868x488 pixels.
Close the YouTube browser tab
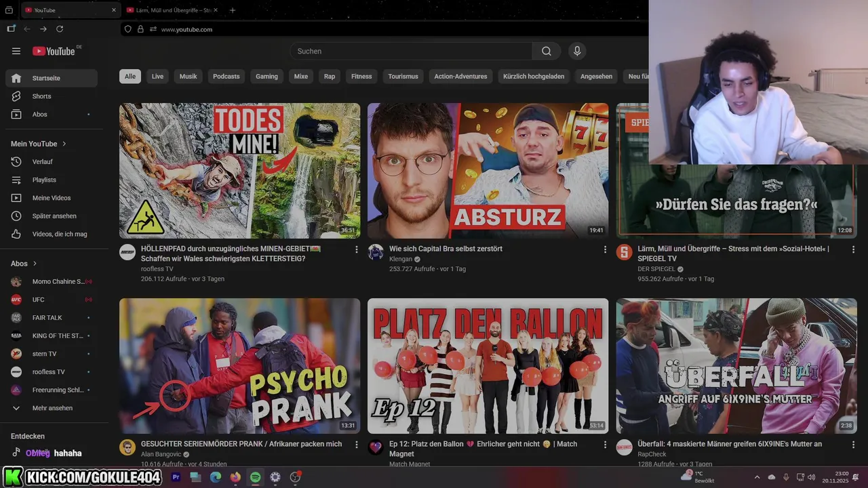click(x=114, y=10)
